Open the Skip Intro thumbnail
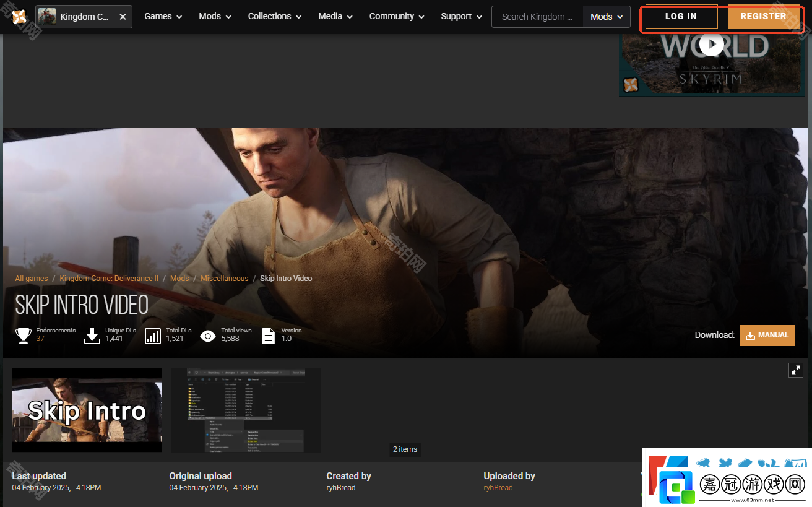The height and width of the screenshot is (507, 812). tap(87, 410)
